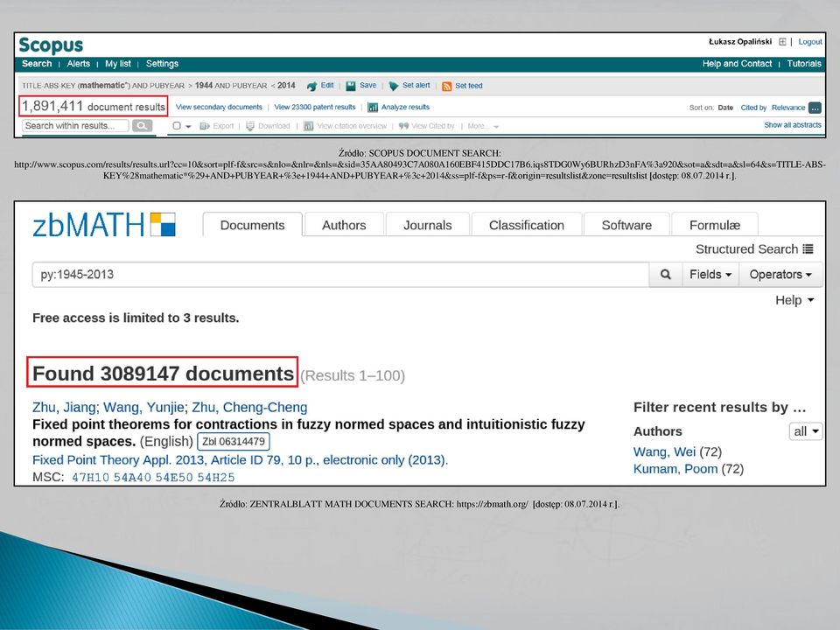This screenshot has width=840, height=630.
Task: Sort results by Relevance
Action: click(788, 108)
